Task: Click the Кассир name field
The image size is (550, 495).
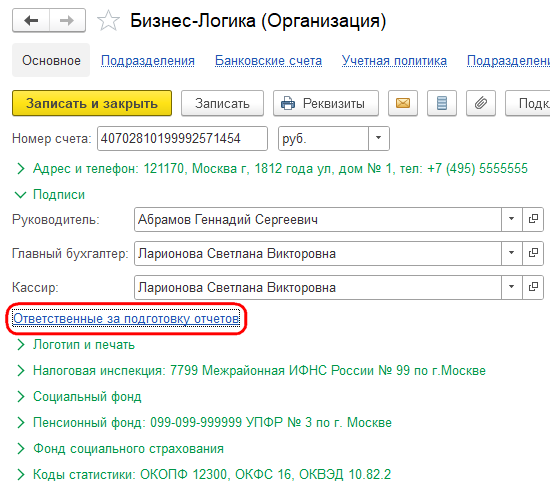Action: click(318, 287)
